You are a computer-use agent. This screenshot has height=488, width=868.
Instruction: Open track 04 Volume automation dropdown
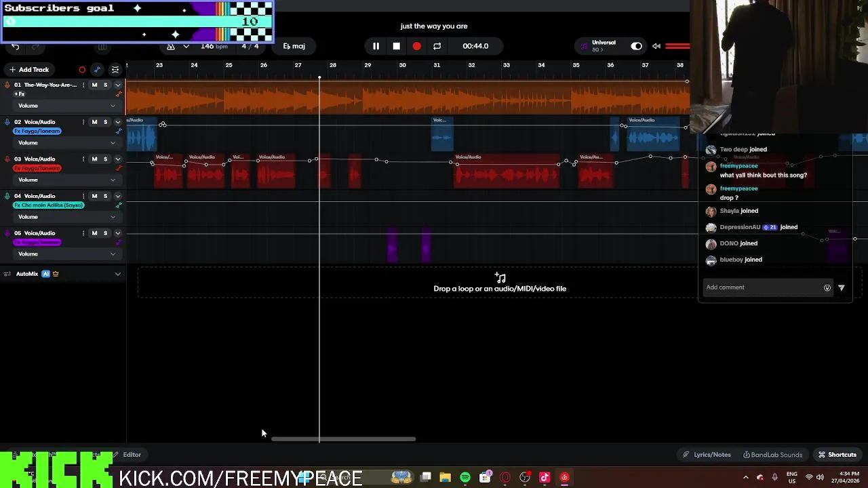click(x=67, y=217)
